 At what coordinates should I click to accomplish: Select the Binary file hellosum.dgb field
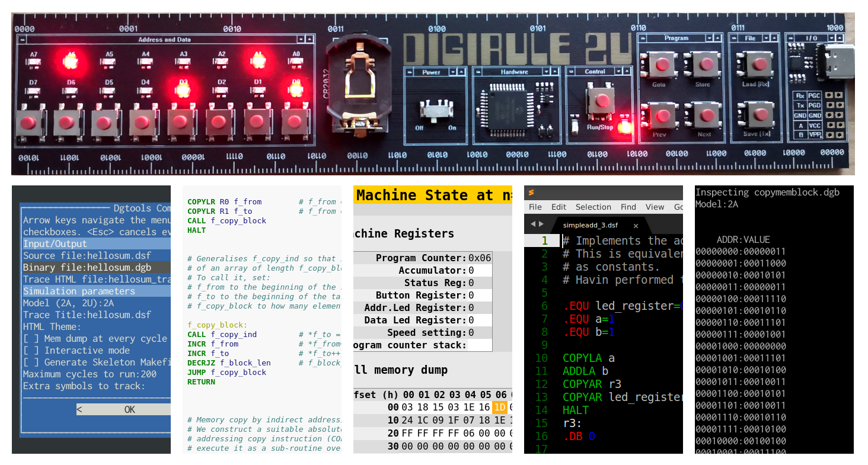tap(97, 268)
